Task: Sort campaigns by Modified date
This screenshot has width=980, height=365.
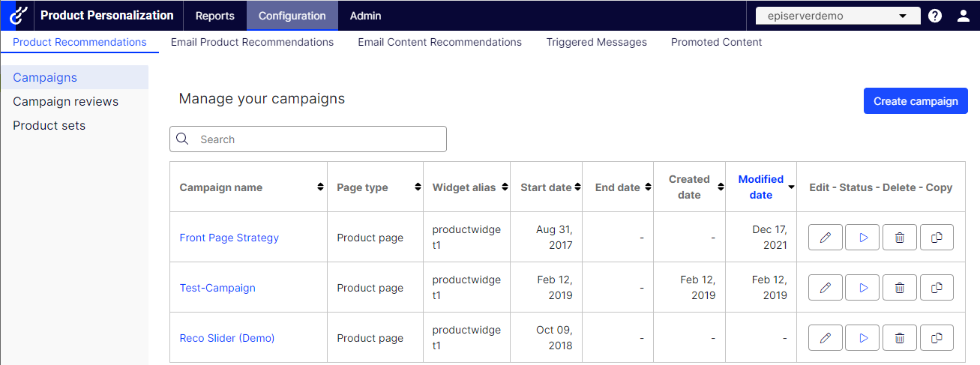Action: (761, 187)
